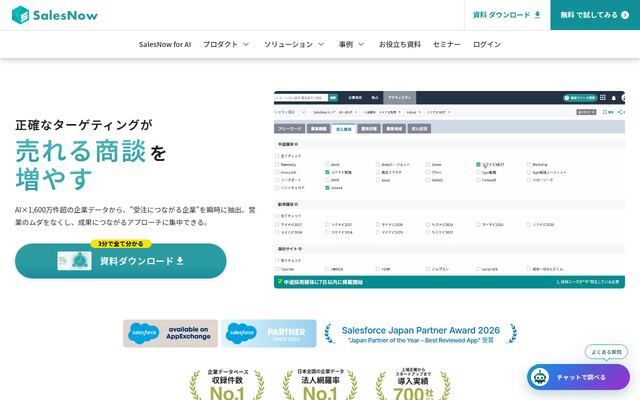
Task: Check the ジョブカン checkbox
Action: point(428,269)
